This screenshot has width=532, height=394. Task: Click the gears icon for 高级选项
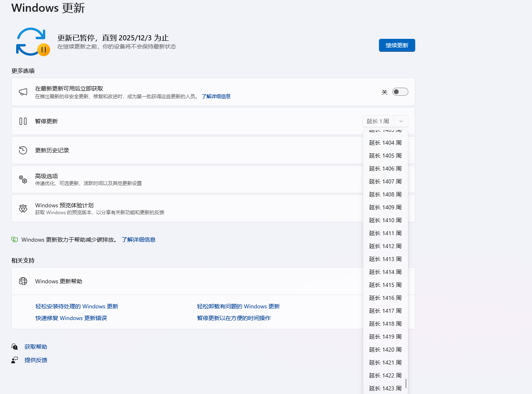coord(23,179)
